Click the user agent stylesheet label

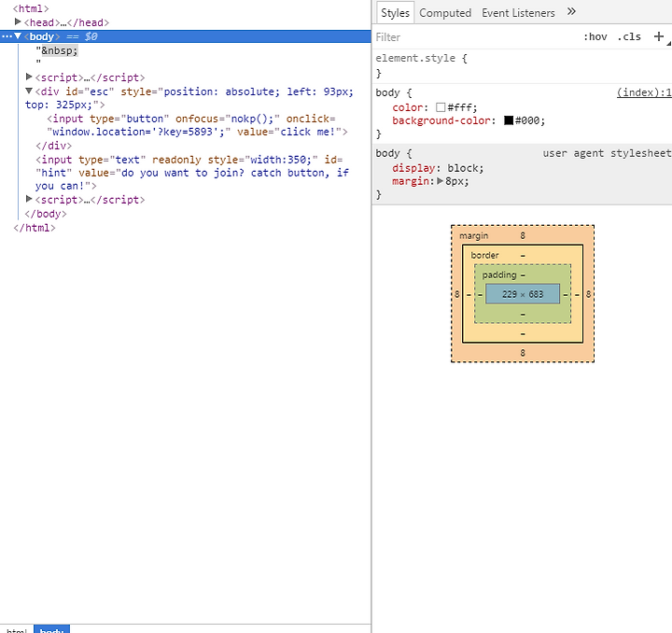click(x=607, y=153)
